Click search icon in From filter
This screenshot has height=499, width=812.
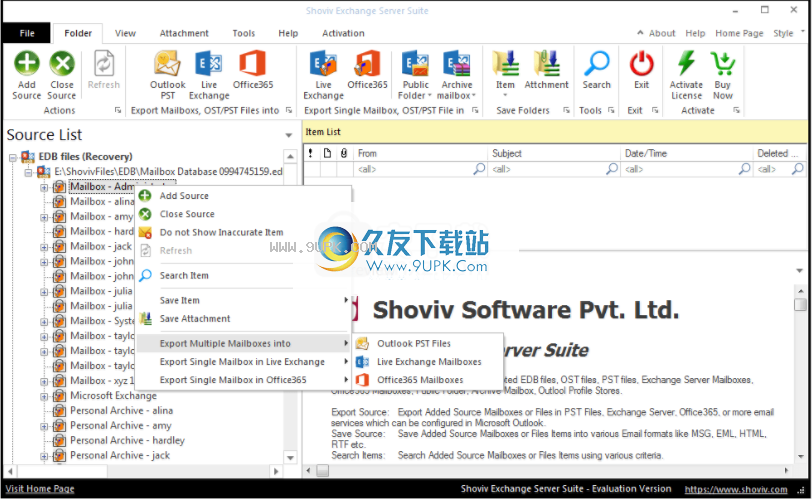[480, 169]
